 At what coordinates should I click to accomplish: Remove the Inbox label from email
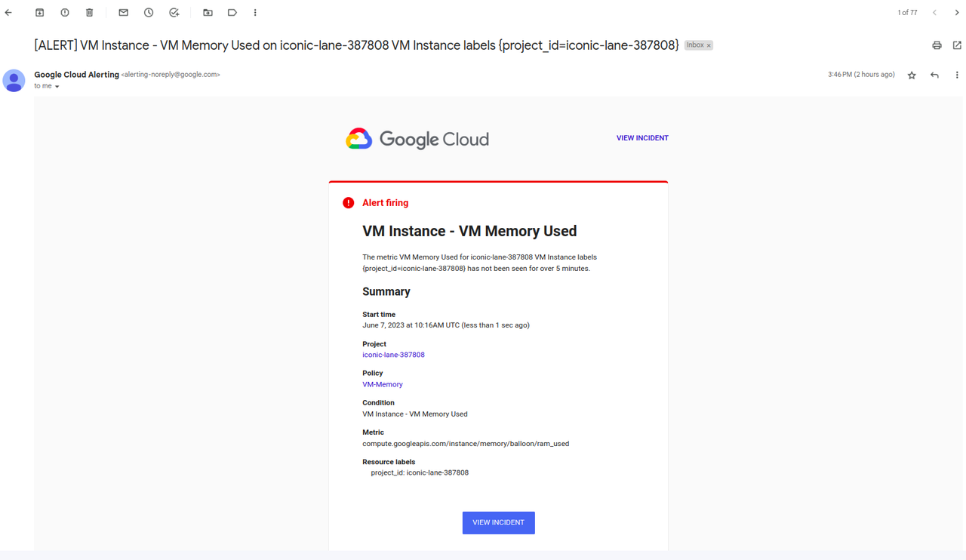[x=709, y=46]
